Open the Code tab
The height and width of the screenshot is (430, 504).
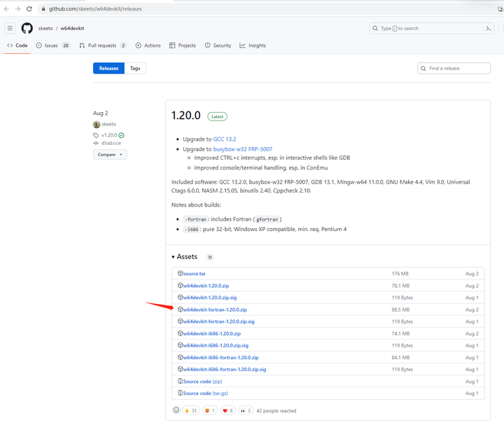(17, 46)
